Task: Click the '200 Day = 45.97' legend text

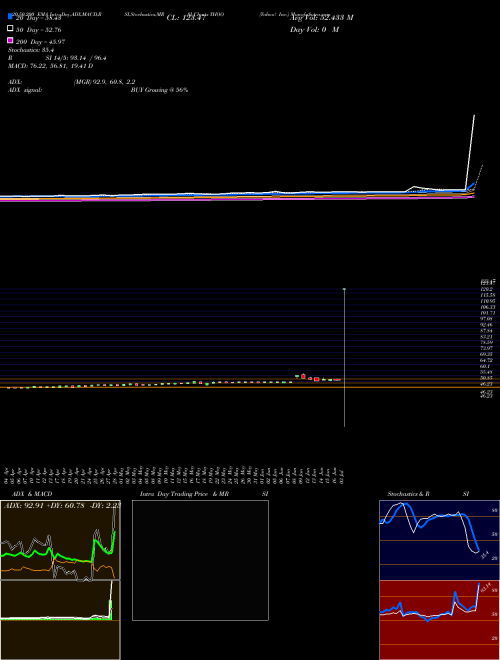Action: (40, 42)
